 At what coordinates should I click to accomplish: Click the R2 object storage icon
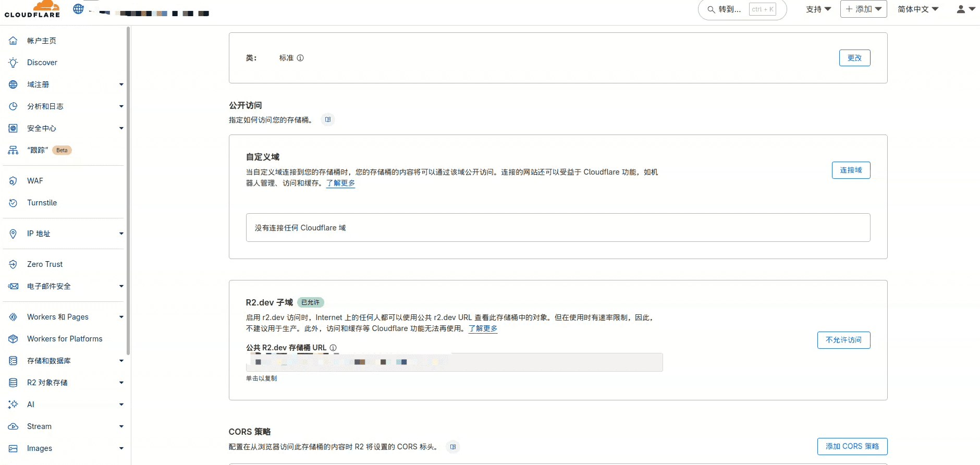tap(13, 383)
